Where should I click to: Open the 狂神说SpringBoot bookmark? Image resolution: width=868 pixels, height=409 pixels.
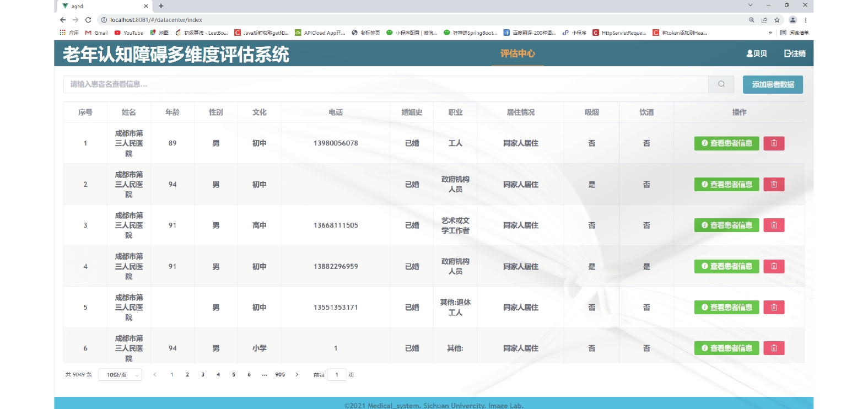470,33
